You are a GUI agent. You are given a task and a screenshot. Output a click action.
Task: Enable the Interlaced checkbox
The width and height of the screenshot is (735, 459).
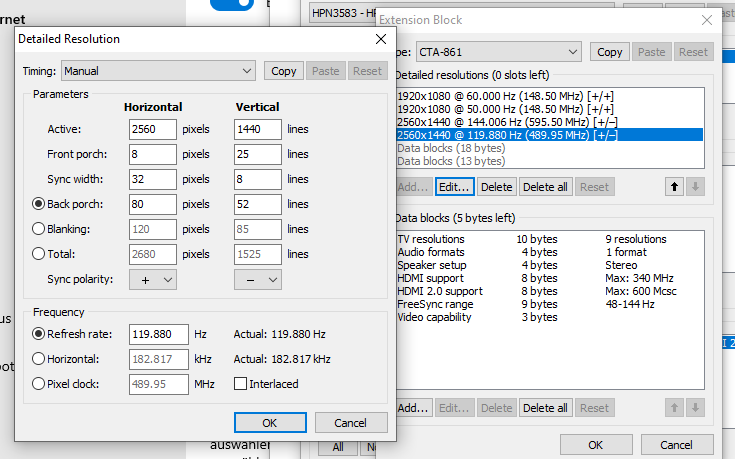click(240, 383)
